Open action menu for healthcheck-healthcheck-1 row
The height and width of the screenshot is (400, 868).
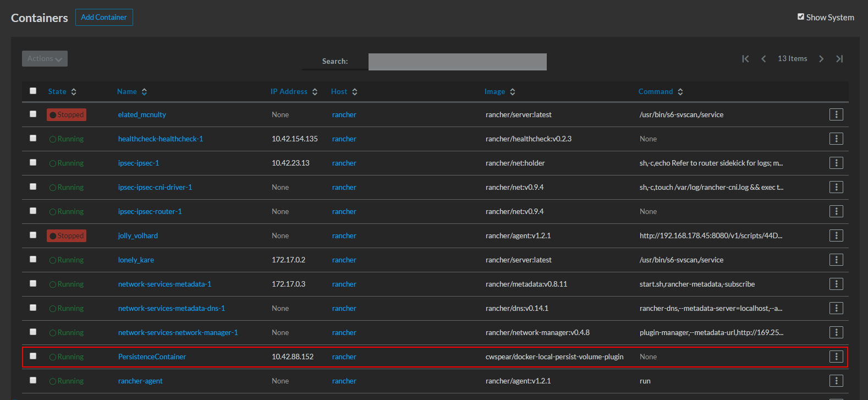[x=836, y=139]
